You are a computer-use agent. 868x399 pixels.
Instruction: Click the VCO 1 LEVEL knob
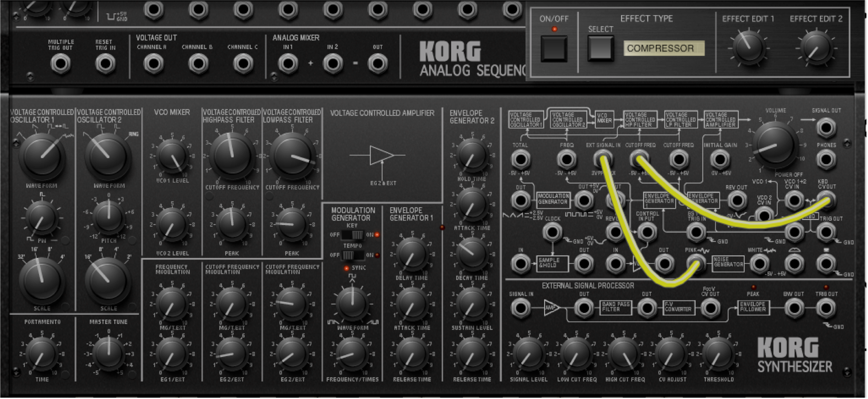pos(172,155)
